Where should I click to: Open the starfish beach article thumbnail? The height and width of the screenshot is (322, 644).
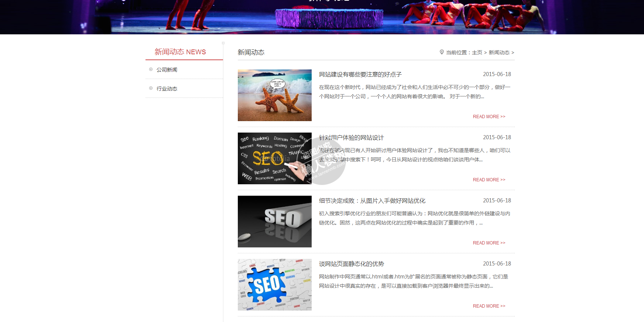coord(274,95)
